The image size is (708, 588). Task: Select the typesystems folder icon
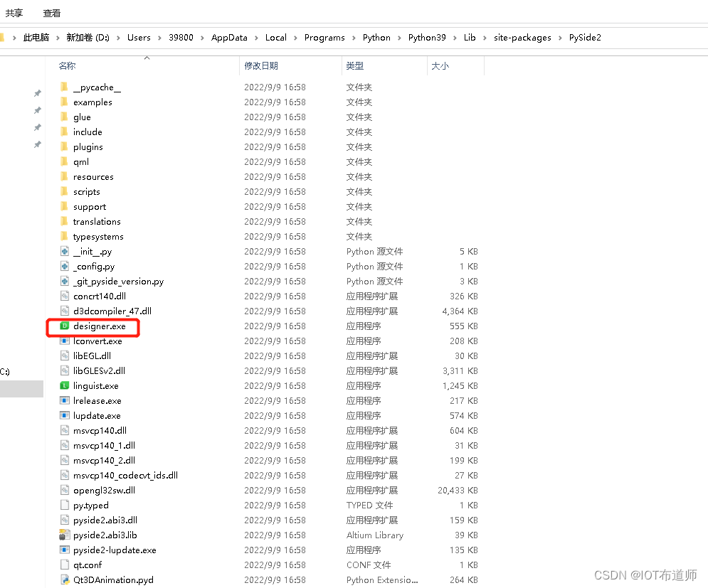(64, 236)
